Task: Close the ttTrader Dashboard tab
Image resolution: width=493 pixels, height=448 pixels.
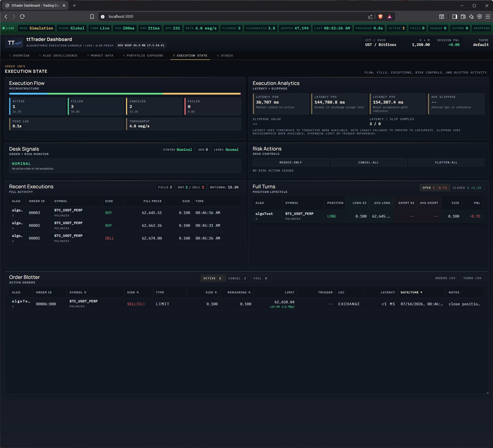Action: point(64,5)
